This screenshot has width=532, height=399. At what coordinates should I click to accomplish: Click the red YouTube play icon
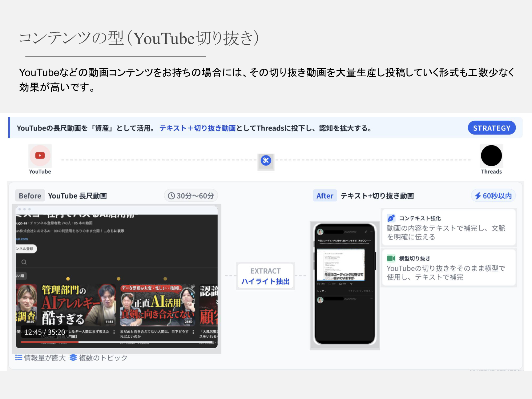(x=40, y=155)
